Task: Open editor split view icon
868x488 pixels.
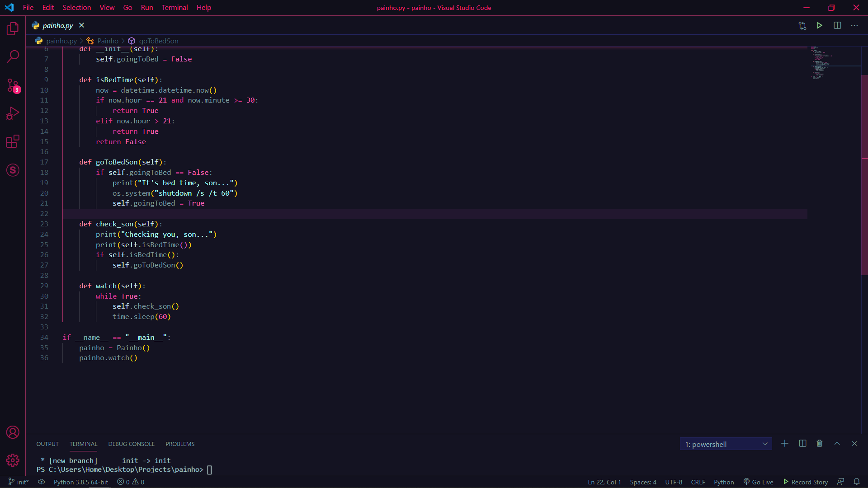Action: (837, 25)
